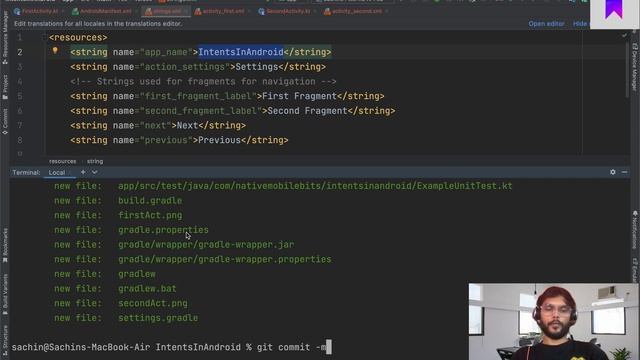Click the "action_settings" attribute value
Screen dimensions: 640x360
pyautogui.click(x=185, y=67)
